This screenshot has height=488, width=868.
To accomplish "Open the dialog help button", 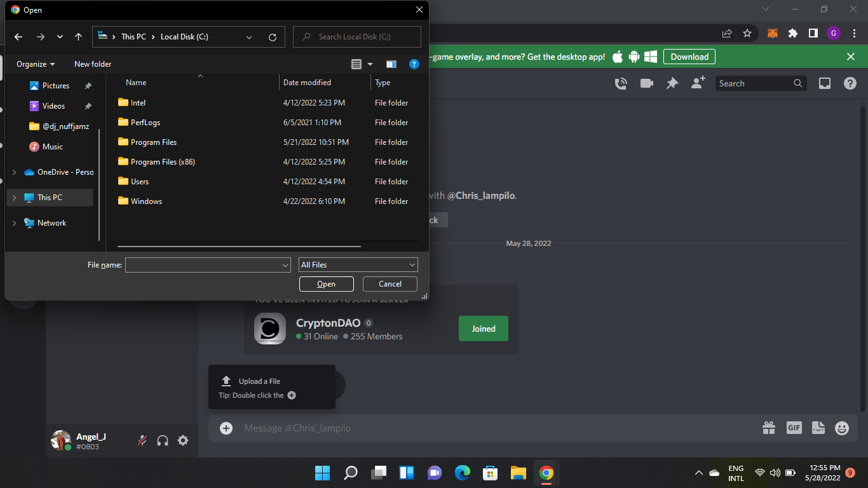I will (x=414, y=64).
